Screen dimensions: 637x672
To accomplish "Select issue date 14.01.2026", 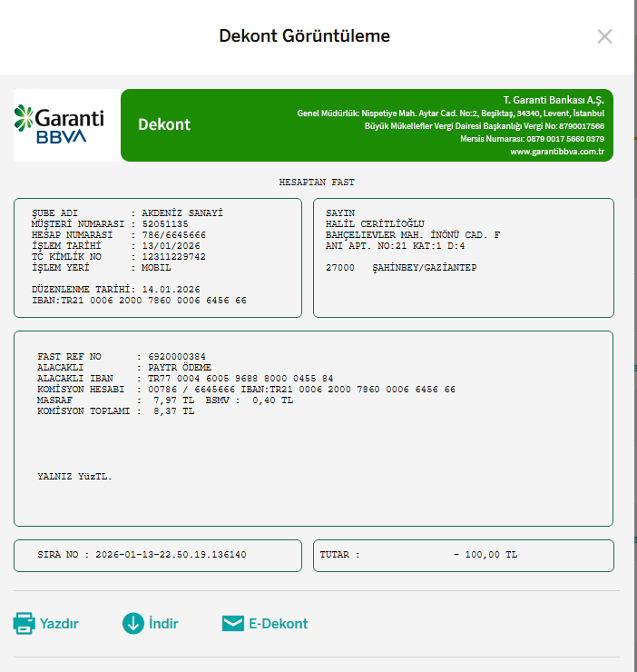I will [171, 290].
